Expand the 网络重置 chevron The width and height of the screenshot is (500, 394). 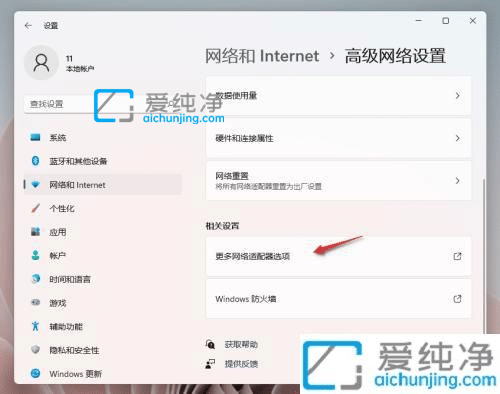458,181
